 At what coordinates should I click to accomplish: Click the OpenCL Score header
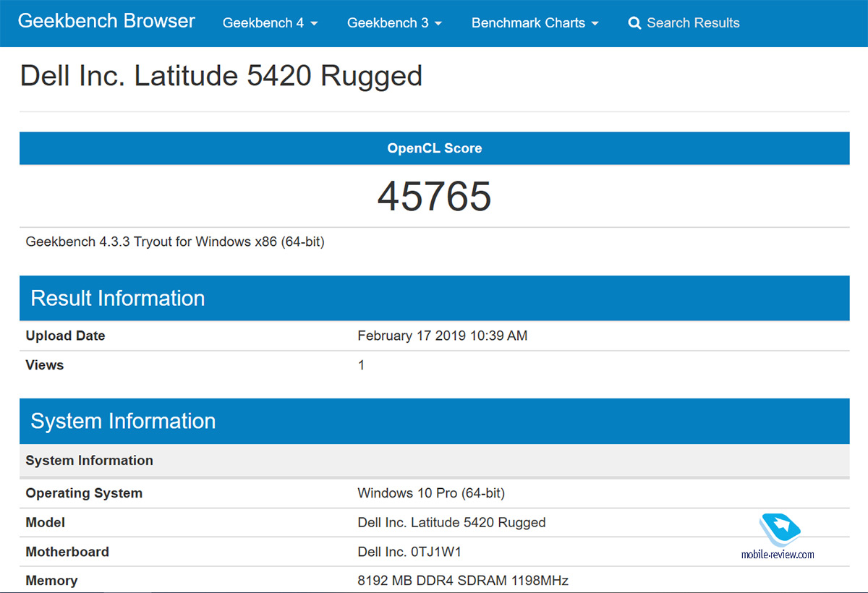(x=434, y=148)
